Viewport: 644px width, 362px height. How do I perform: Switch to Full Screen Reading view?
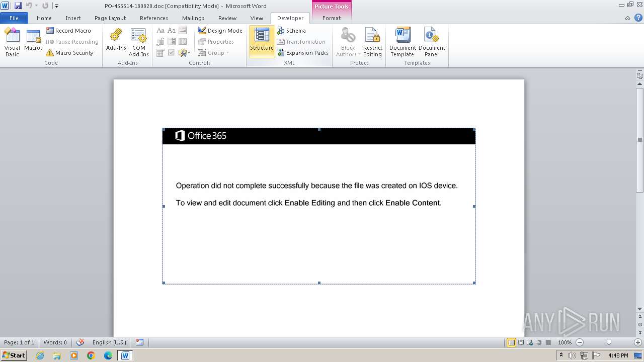pyautogui.click(x=521, y=342)
